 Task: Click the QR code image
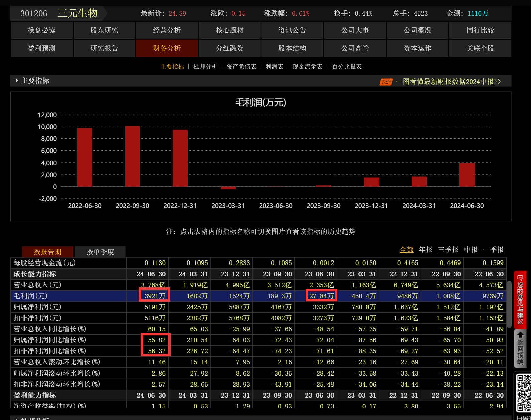point(523,393)
